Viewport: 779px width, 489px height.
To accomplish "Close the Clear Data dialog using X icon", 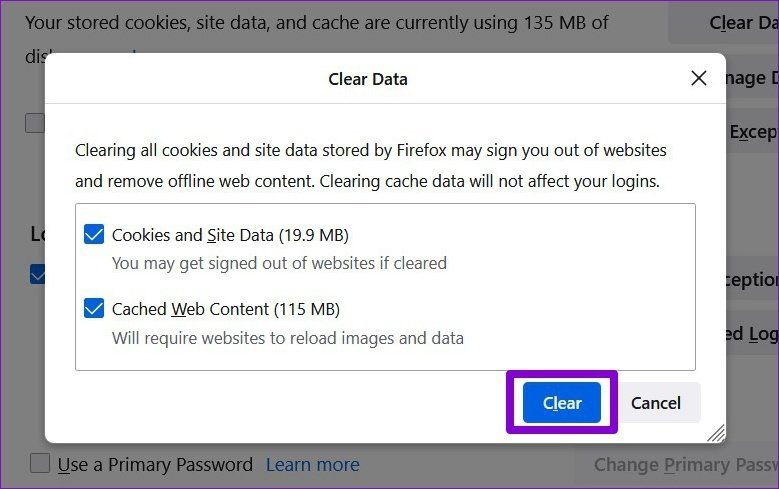I will point(699,78).
